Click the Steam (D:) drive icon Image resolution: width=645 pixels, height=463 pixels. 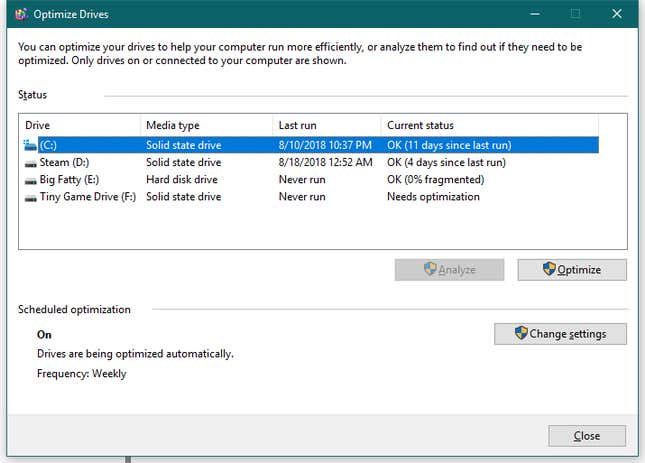[x=30, y=164]
